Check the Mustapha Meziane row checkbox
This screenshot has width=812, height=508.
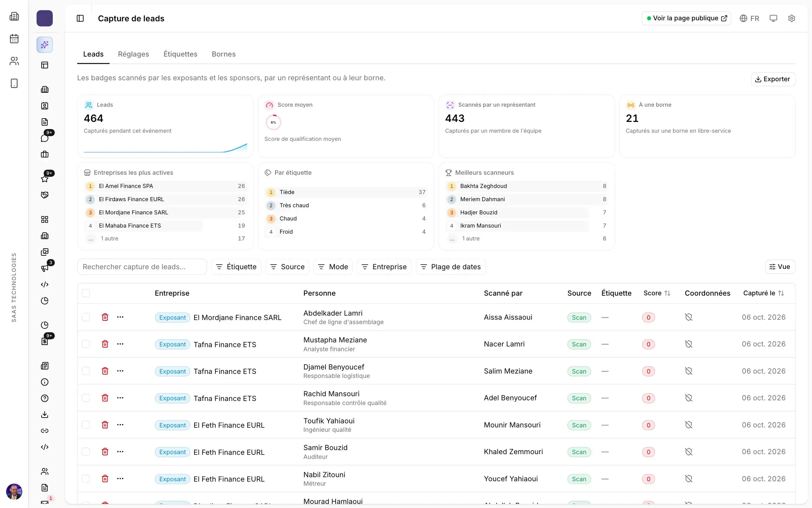[86, 344]
